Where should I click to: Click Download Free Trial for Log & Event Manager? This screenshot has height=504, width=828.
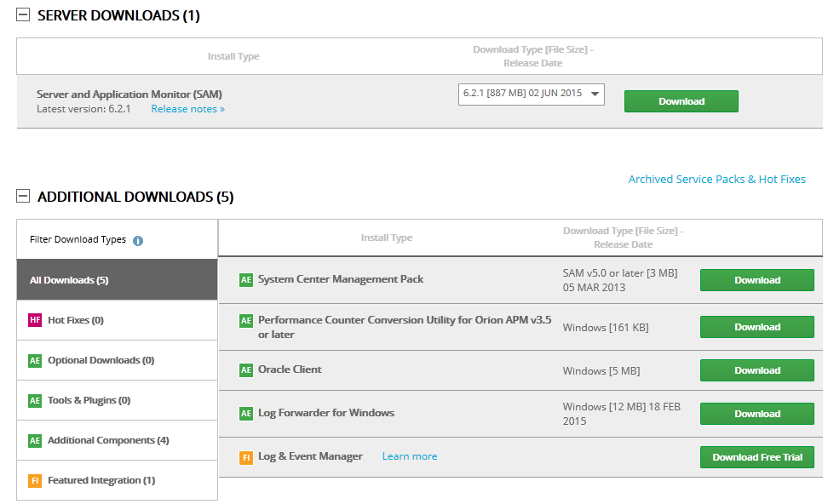[x=757, y=457]
